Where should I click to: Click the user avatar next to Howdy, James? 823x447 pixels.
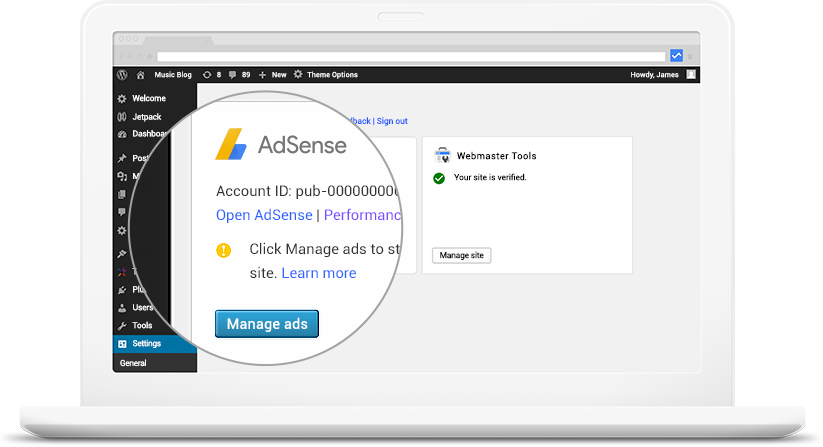click(691, 74)
